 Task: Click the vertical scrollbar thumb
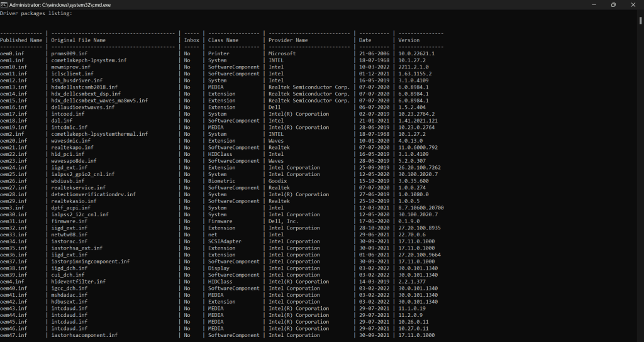click(x=640, y=21)
